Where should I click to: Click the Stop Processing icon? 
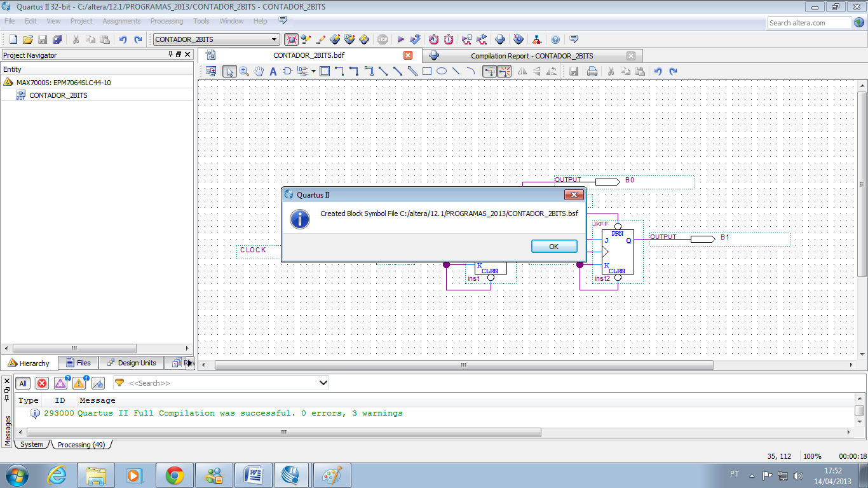tap(383, 39)
